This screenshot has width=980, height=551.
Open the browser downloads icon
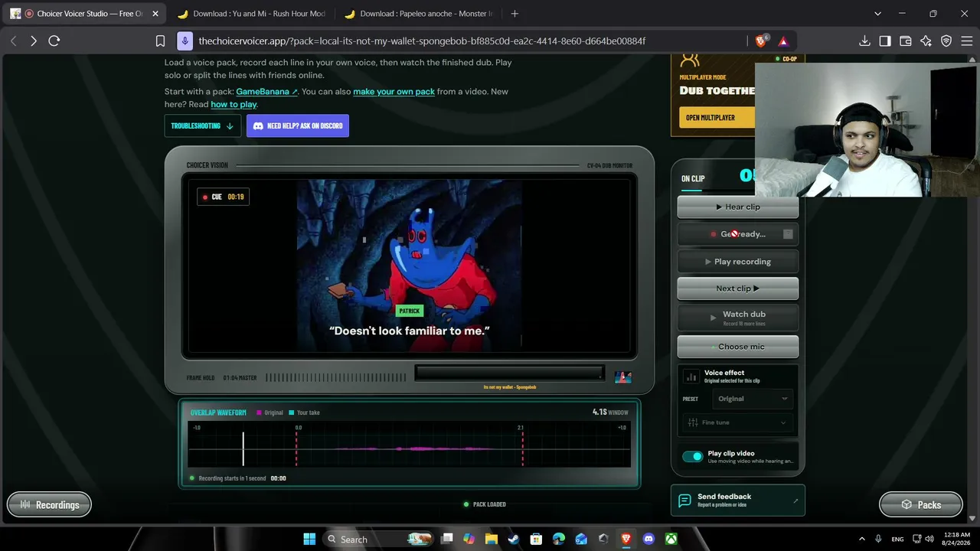coord(864,41)
